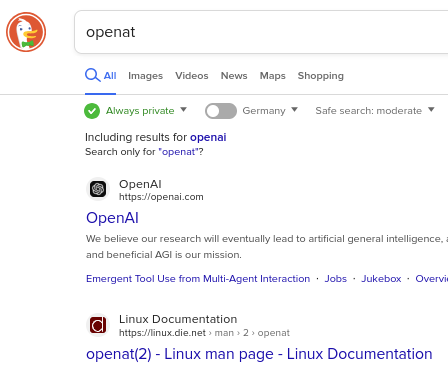Open Emergent Tool Use from Multi-Agent Interaction

coord(198,279)
